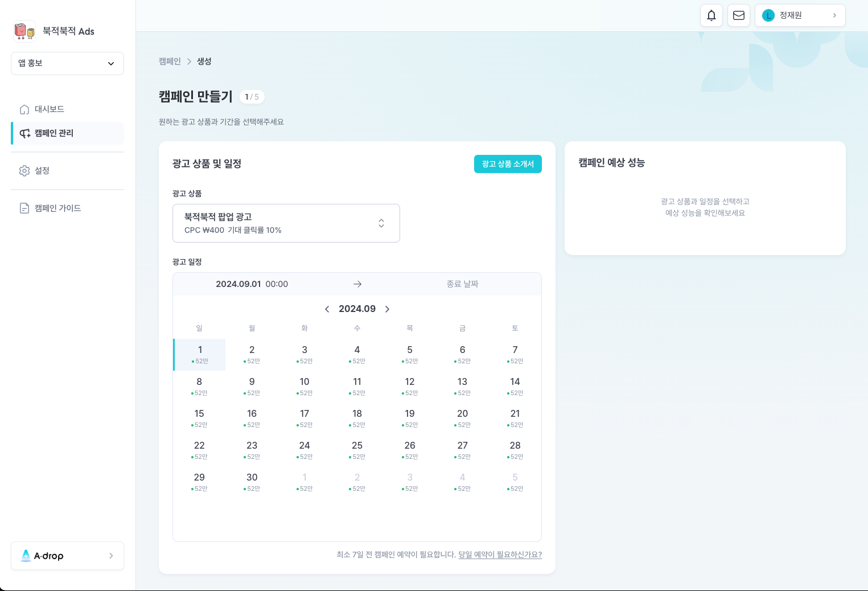Screen dimensions: 868x591
Task: Select September 1 in the calendar
Action: [x=200, y=355]
